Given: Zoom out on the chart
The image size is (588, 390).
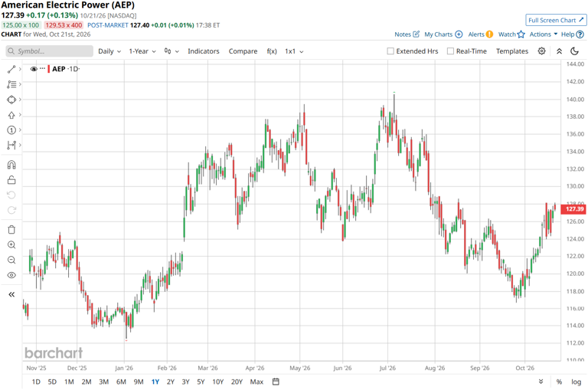Looking at the screenshot, I should [11, 260].
